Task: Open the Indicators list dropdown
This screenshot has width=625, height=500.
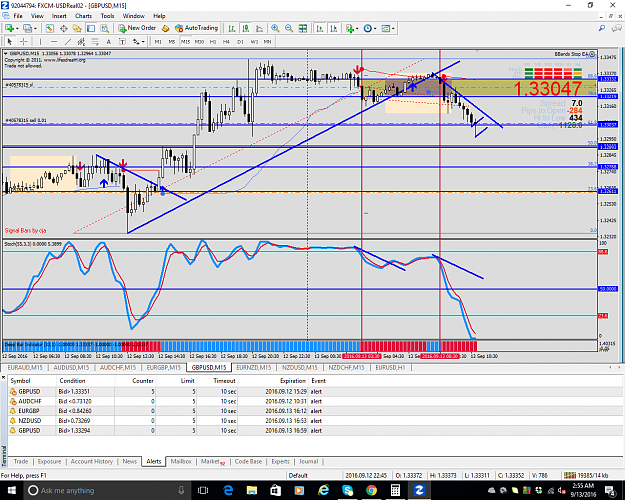Action: tap(352, 28)
